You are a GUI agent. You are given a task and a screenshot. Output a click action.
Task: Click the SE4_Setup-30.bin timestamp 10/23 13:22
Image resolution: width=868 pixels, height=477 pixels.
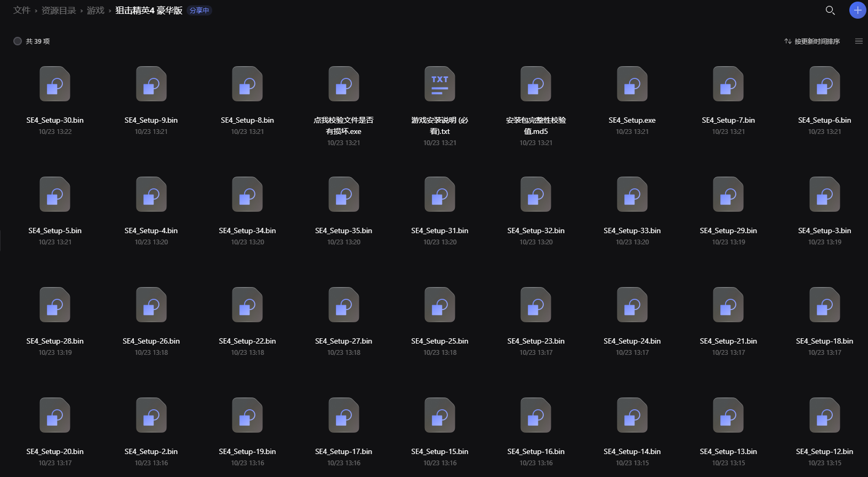tap(55, 132)
